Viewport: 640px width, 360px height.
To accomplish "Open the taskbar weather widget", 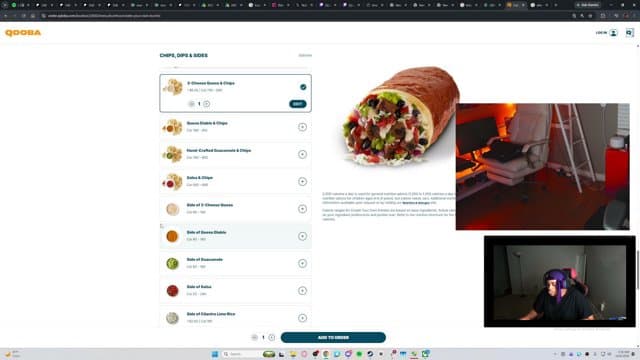I will [x=12, y=354].
